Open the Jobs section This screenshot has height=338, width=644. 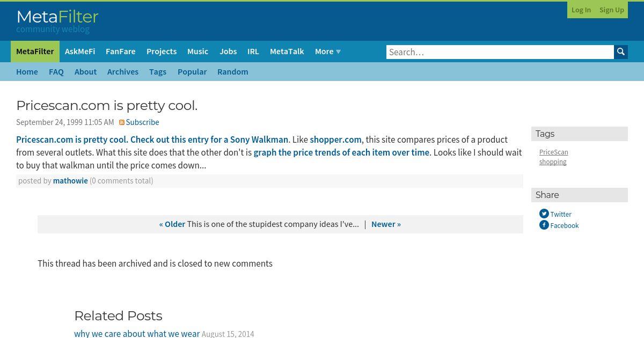tap(228, 52)
